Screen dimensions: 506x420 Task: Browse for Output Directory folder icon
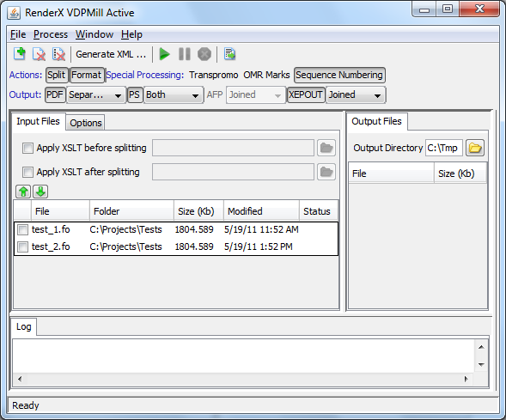(x=475, y=148)
